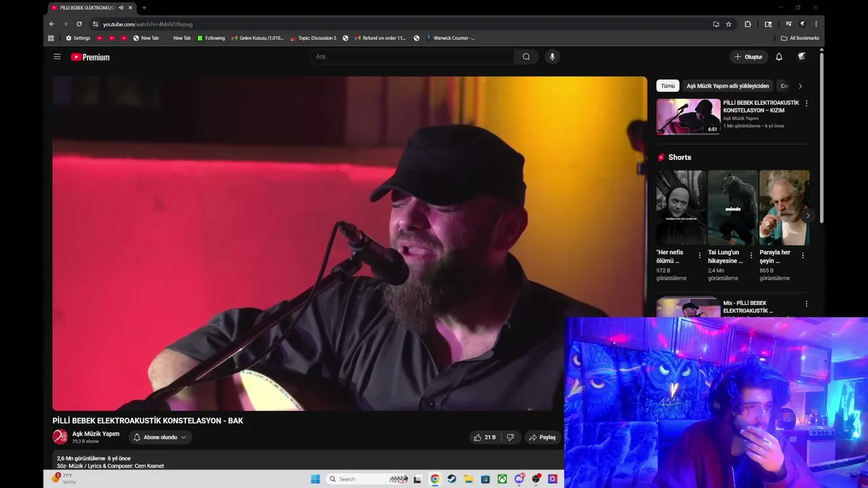Image resolution: width=868 pixels, height=488 pixels.
Task: Select the "Tümü" filter chip
Action: (668, 86)
